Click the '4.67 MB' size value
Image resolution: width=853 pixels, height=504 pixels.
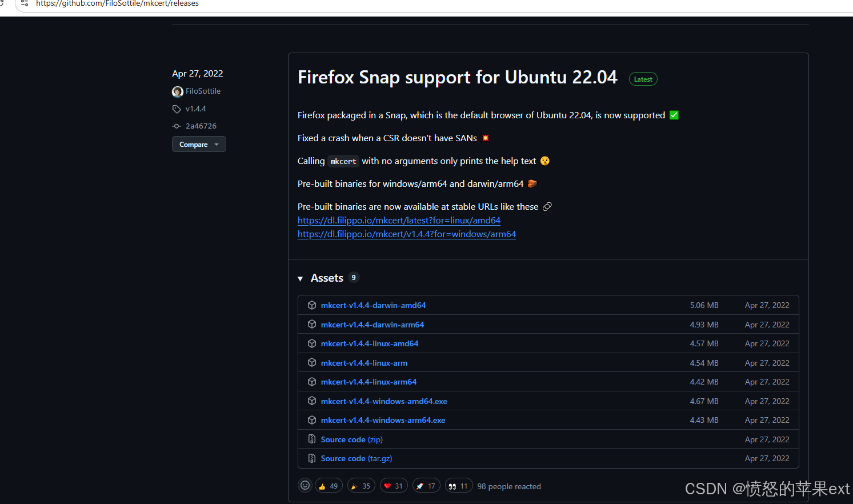(704, 401)
